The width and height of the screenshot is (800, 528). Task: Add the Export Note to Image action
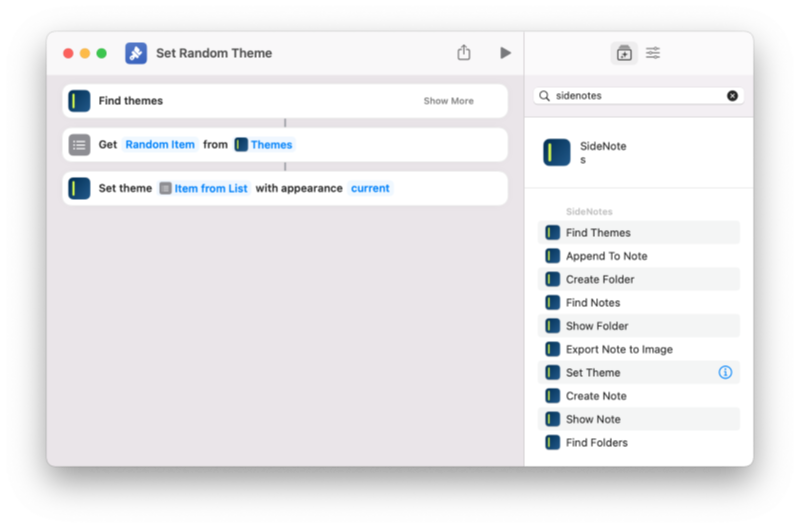coord(638,349)
